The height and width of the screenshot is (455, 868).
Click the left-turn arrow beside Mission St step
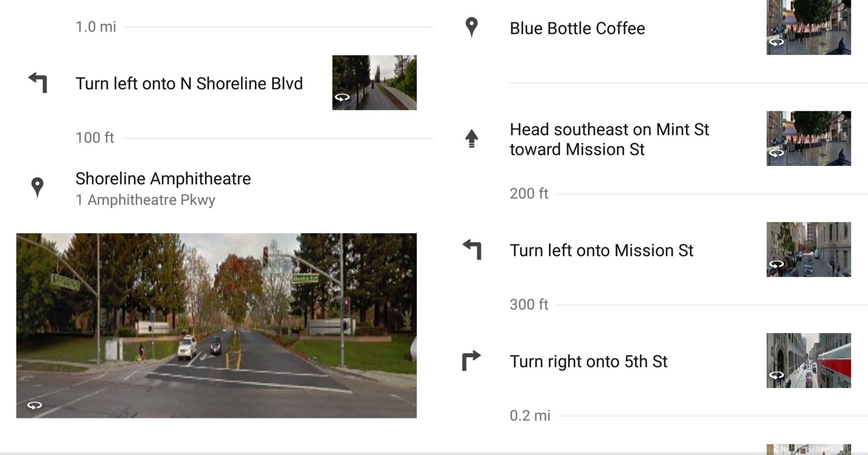pyautogui.click(x=472, y=250)
